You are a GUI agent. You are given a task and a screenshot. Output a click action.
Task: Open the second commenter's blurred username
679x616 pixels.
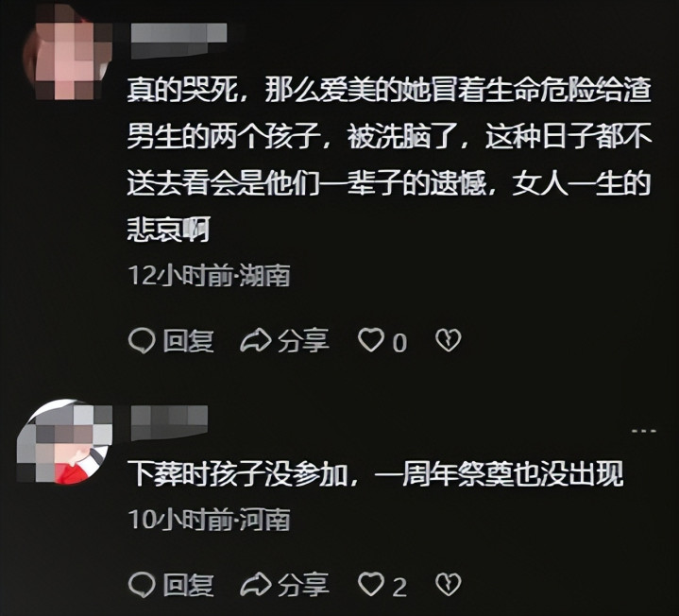pyautogui.click(x=169, y=423)
